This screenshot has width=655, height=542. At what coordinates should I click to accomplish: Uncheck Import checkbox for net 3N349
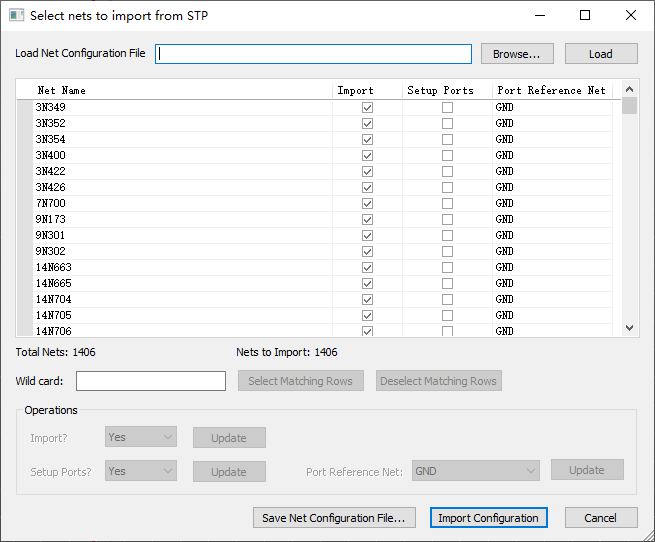click(x=367, y=108)
